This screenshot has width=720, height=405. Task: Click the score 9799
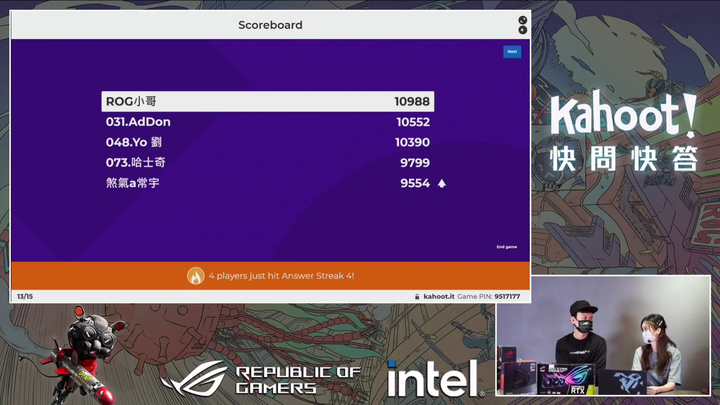[x=415, y=162]
